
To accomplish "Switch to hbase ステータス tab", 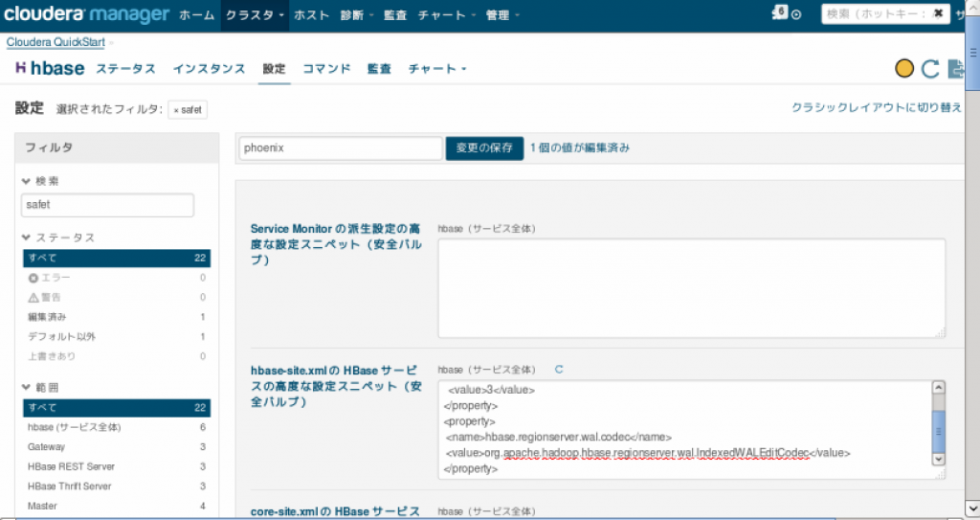I will 125,68.
